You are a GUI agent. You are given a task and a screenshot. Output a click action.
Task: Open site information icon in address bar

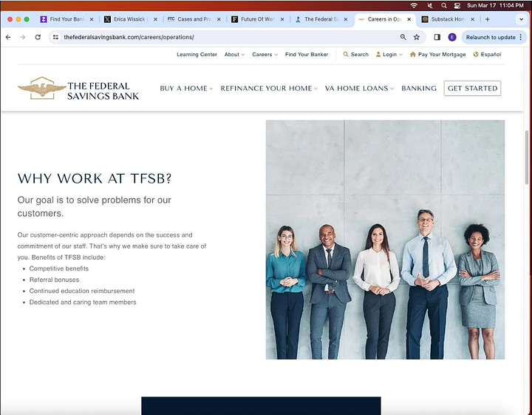click(x=55, y=37)
